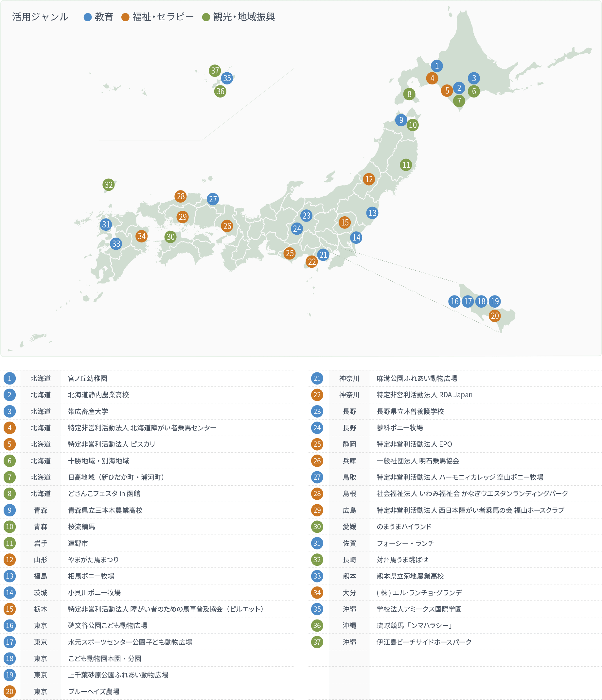Click Tokyo inset marker 19
The image size is (602, 700).
(x=495, y=301)
